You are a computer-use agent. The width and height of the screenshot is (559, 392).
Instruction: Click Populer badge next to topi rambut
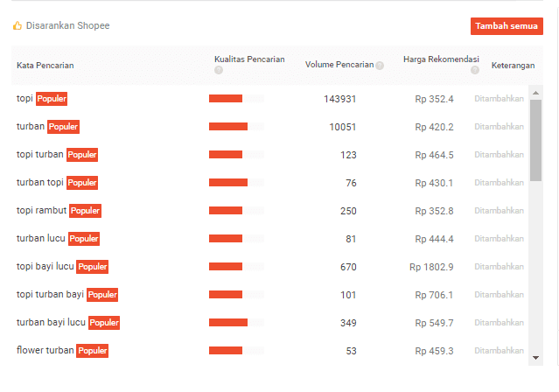tap(85, 211)
